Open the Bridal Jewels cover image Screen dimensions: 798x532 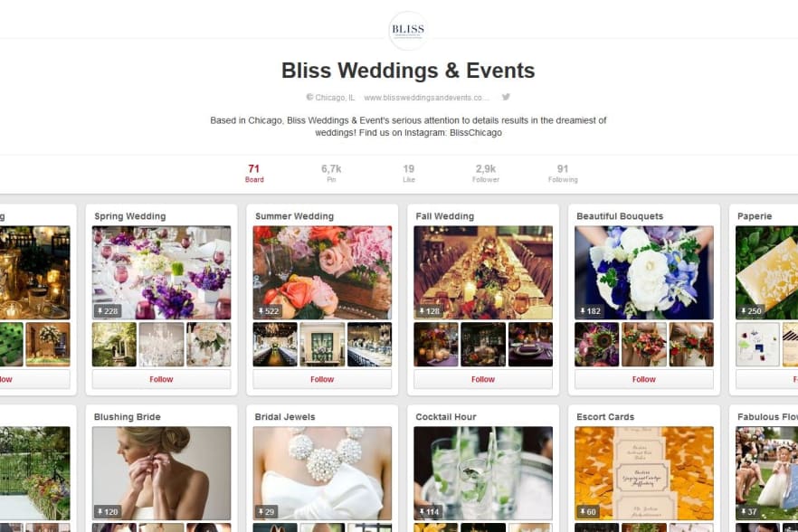322,473
